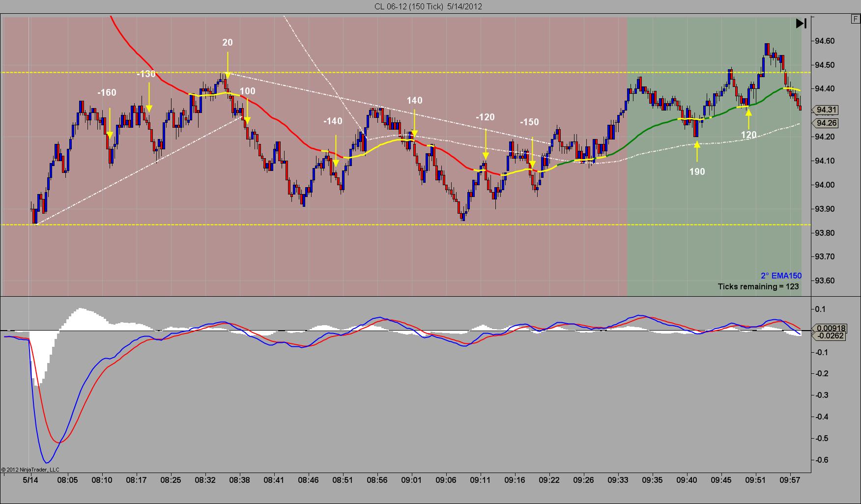Click the 120 annotation label

pos(748,135)
